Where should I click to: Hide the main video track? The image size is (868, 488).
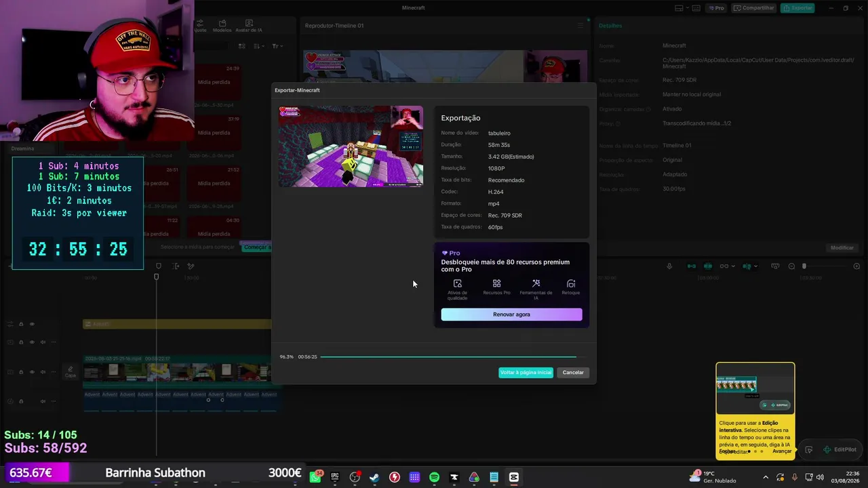pyautogui.click(x=31, y=371)
